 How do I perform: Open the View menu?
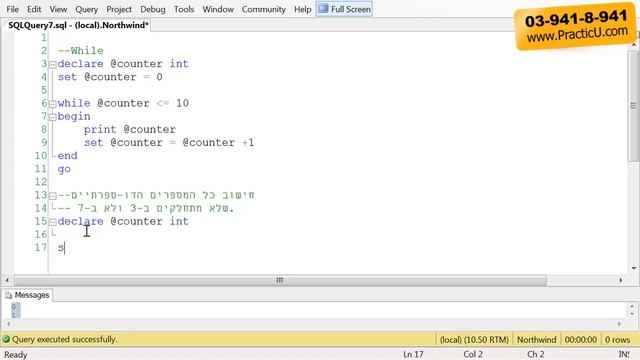pyautogui.click(x=58, y=9)
